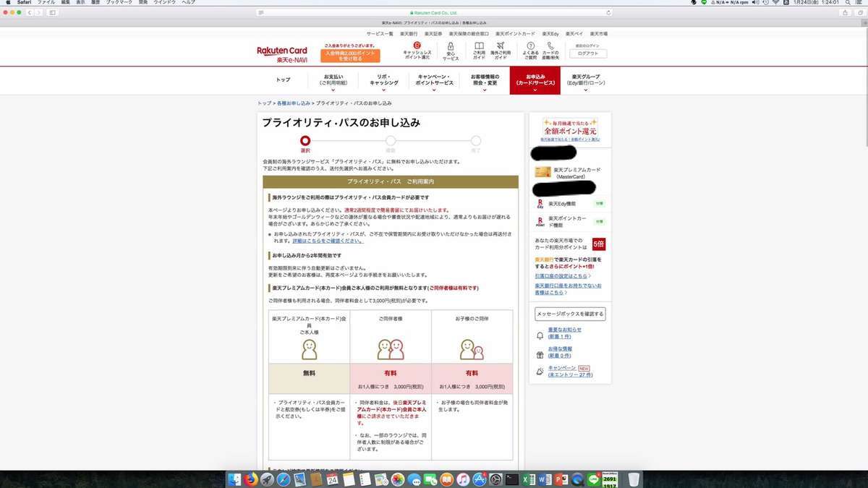Click the Safari address bar
This screenshot has height=488, width=868.
[x=434, y=12]
